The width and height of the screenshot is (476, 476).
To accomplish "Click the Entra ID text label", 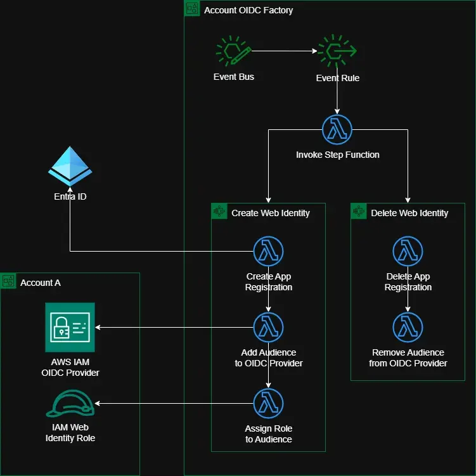I will 70,196.
